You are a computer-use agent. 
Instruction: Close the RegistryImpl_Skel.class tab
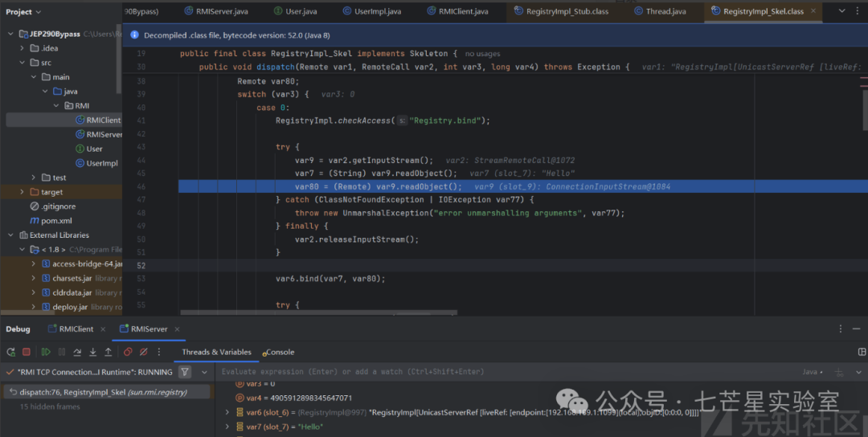[x=813, y=11]
